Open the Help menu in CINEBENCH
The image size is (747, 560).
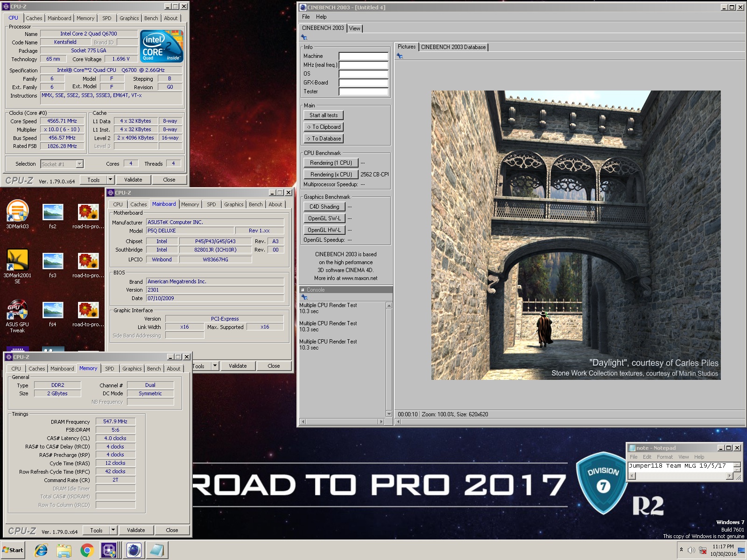(321, 17)
